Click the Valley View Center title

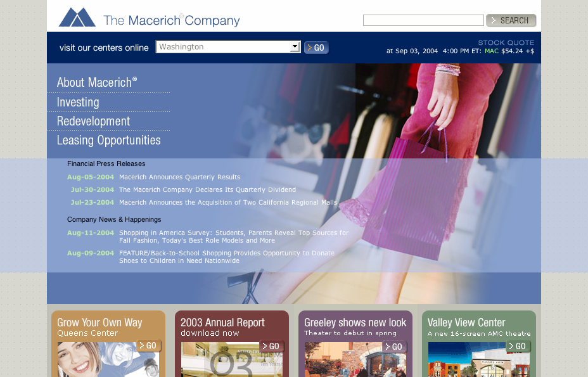(466, 323)
